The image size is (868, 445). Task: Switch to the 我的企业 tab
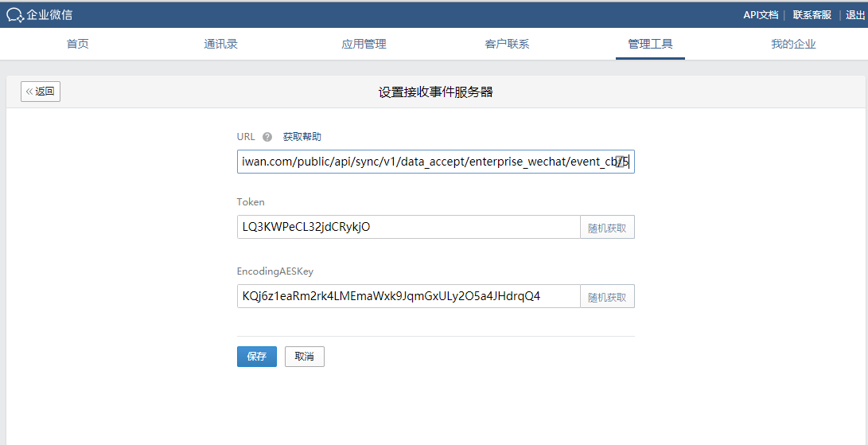pyautogui.click(x=793, y=45)
